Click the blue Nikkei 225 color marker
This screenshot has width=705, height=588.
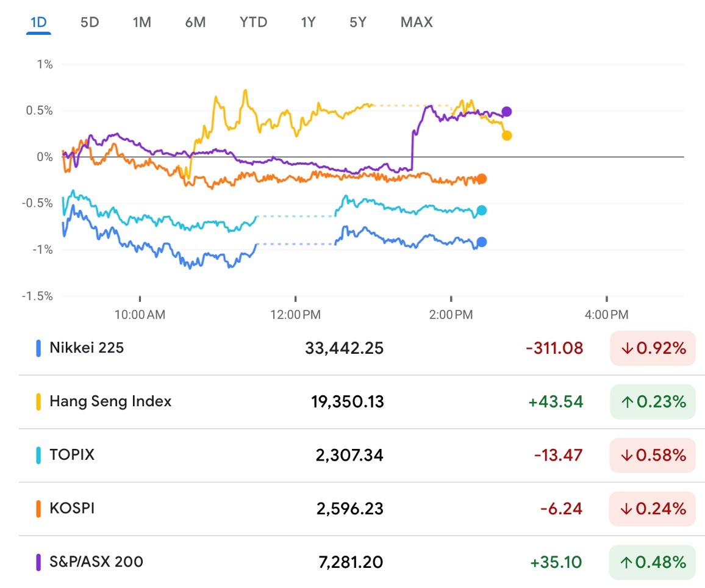click(x=38, y=348)
